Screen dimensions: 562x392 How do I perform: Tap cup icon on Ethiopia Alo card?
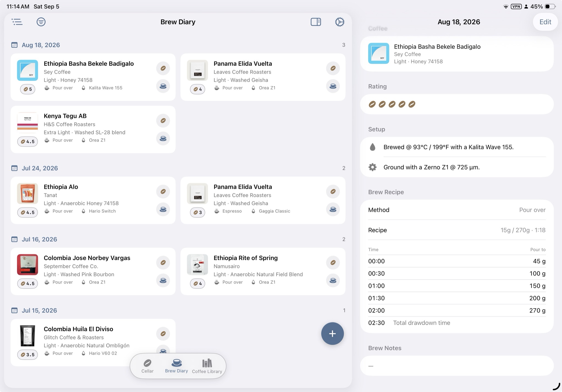[x=163, y=210]
